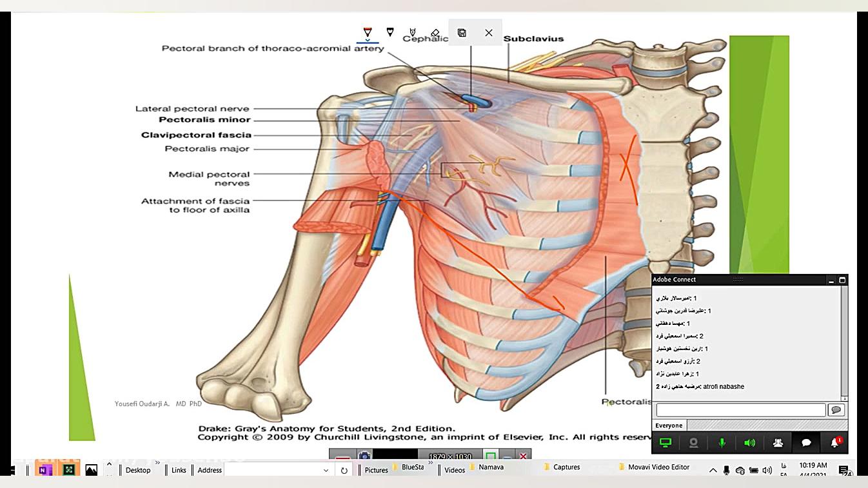Image resolution: width=868 pixels, height=488 pixels.
Task: Toggle screen sharing in Adobe Connect
Action: click(x=666, y=443)
